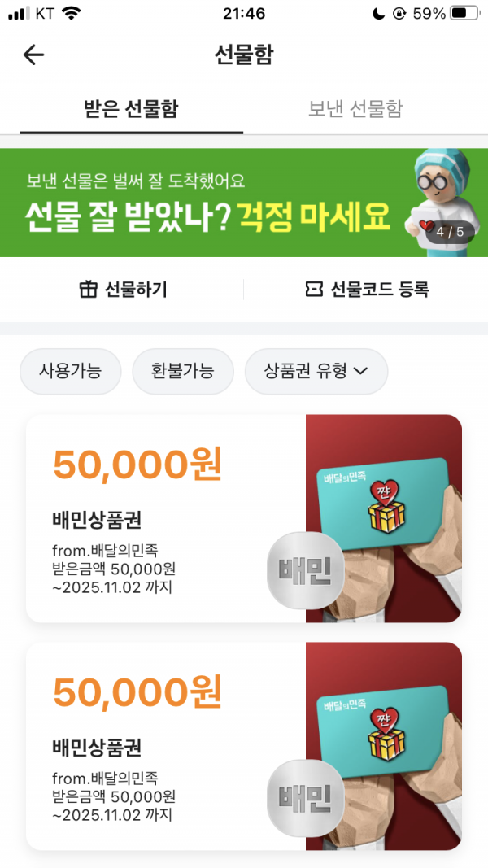Tap the 선물코드 등록 button
Viewport: 488px width, 868px height.
(366, 289)
